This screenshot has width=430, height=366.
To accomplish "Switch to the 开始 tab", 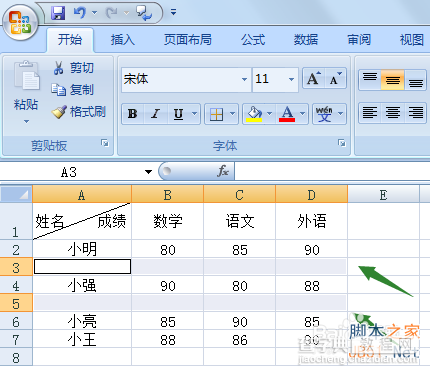I will point(70,40).
